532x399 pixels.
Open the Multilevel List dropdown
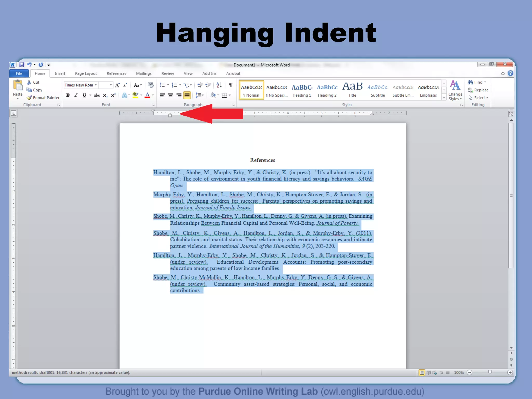[x=188, y=85]
